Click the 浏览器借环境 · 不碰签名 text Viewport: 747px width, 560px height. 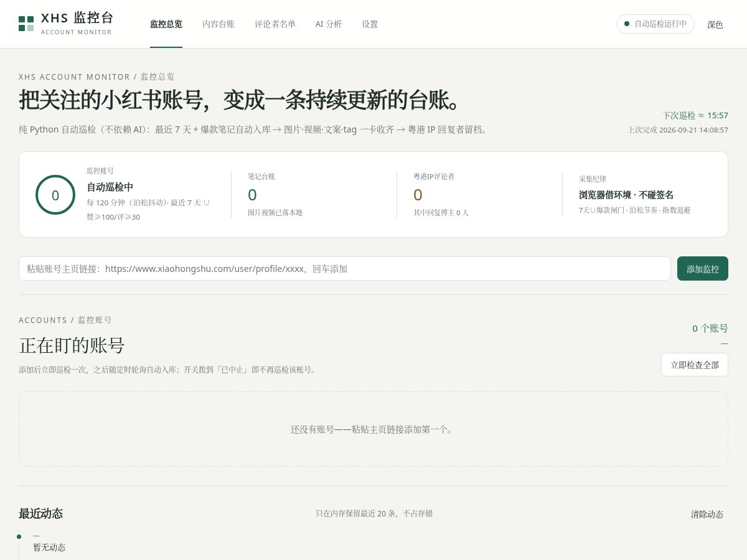626,195
